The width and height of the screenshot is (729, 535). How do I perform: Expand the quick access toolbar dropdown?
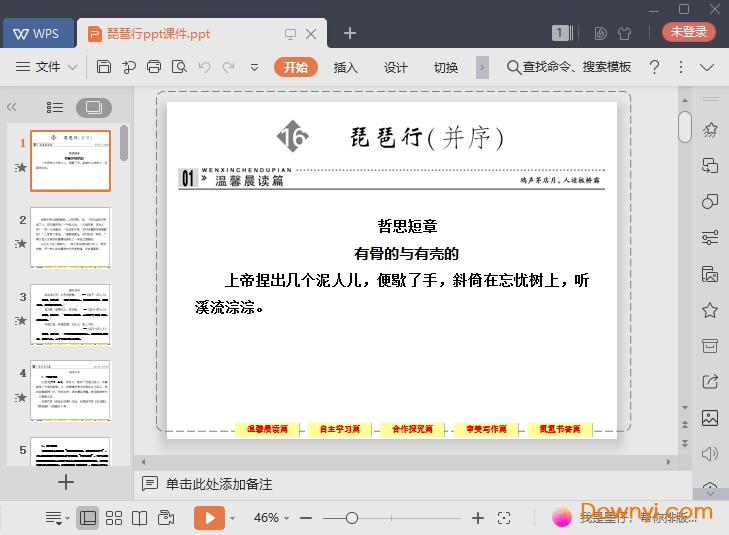(x=254, y=67)
